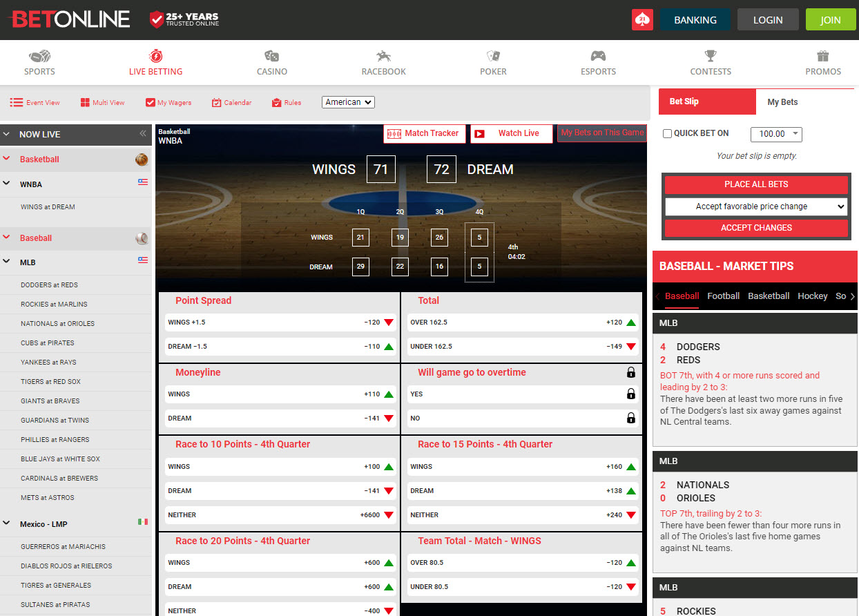Click the basketball icon in sidebar
859x616 pixels.
point(142,160)
